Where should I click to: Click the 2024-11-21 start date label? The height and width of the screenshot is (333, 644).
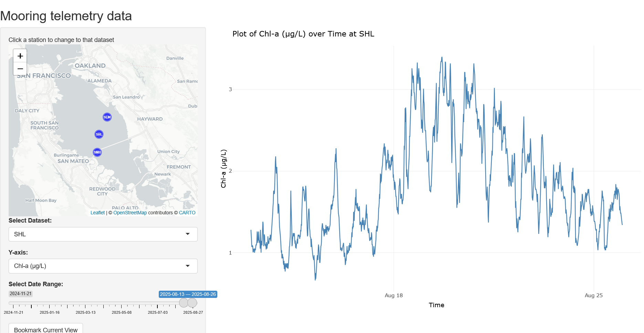click(x=21, y=294)
